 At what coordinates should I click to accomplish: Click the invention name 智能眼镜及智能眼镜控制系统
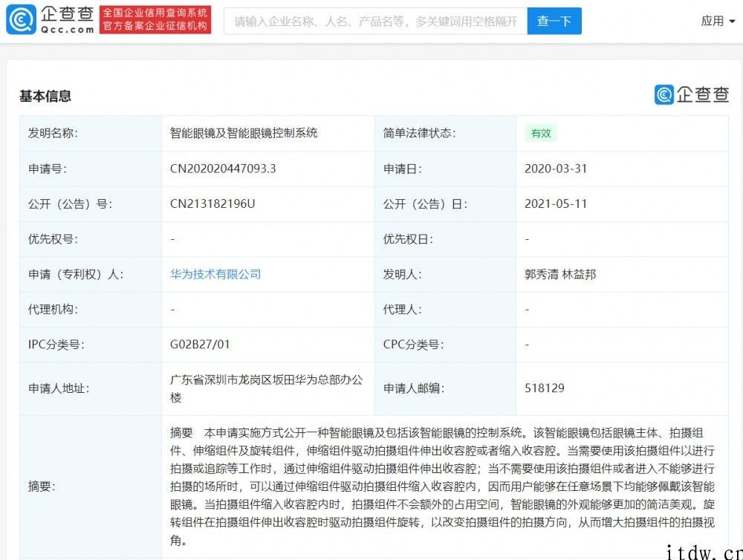tap(244, 133)
